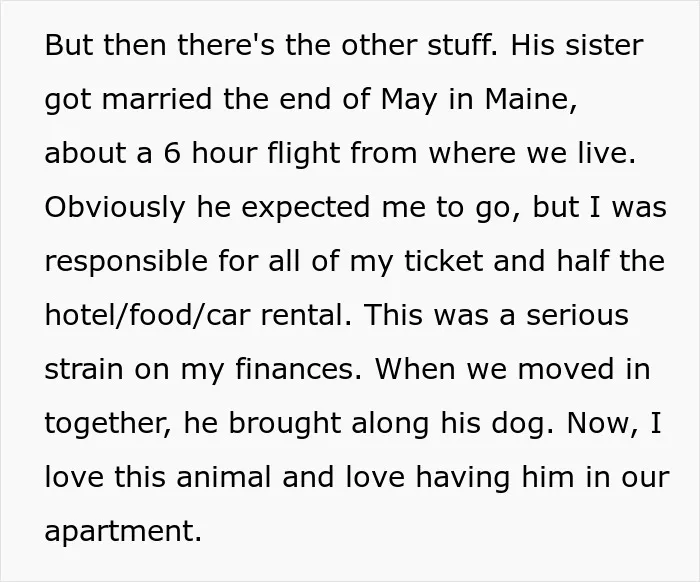Viewport: 700px width, 582px height.
Task: Click the word "flight" in the third line
Action: click(x=304, y=154)
